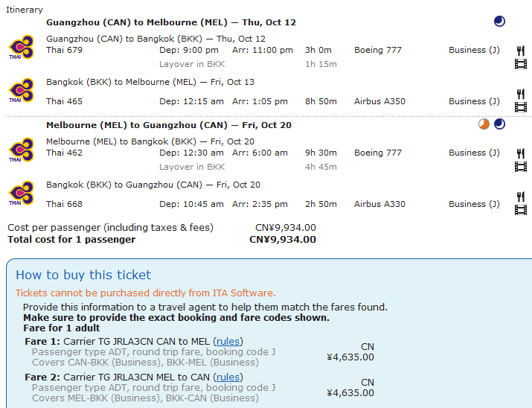Click the blue moon icon on Melbourne to Guangzhou header

click(x=499, y=124)
